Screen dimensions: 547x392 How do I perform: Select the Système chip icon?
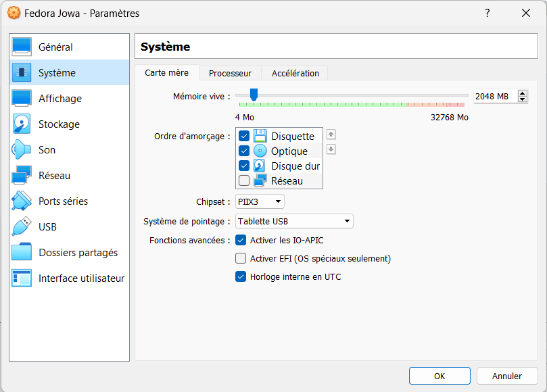[x=22, y=72]
